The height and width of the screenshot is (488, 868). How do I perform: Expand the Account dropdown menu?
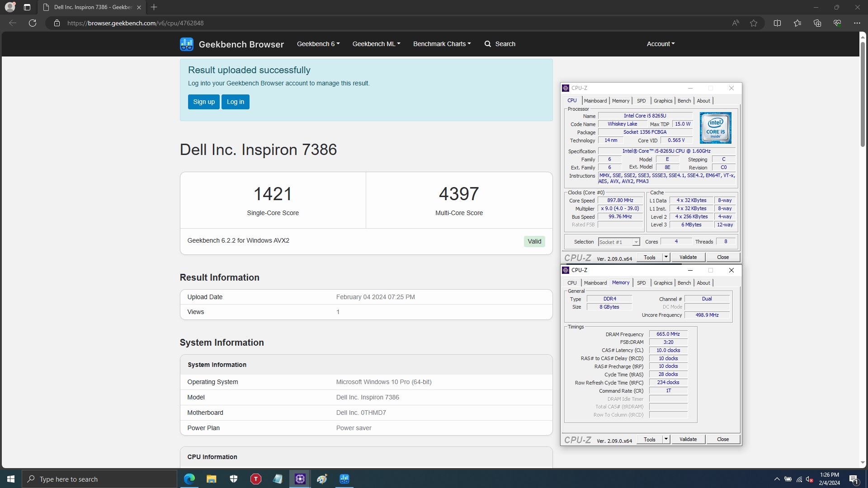[x=660, y=44]
